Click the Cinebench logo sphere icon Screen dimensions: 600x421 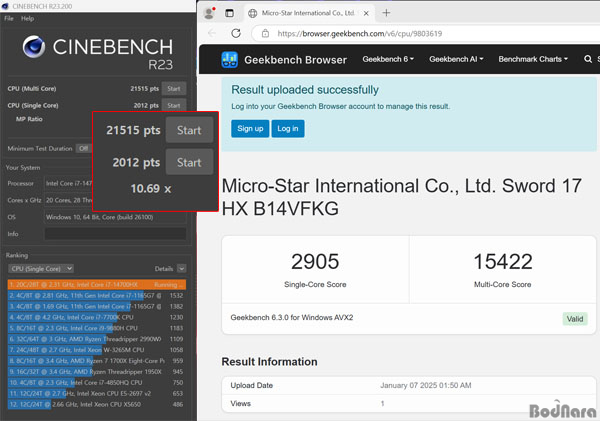[x=34, y=47]
